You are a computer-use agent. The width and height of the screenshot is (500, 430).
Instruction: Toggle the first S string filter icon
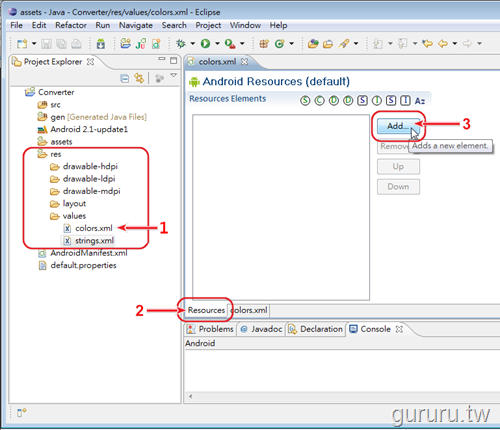click(x=305, y=100)
